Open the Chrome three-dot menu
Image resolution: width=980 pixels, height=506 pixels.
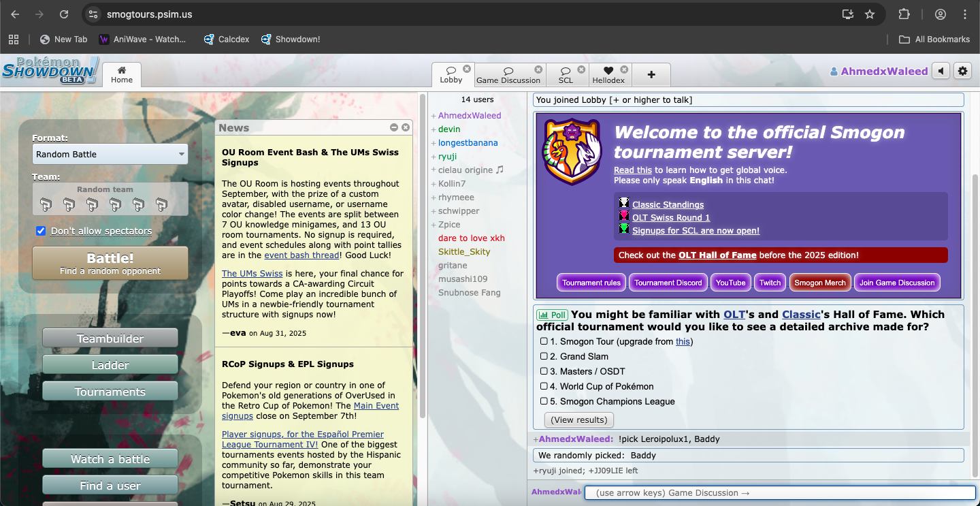click(x=965, y=14)
